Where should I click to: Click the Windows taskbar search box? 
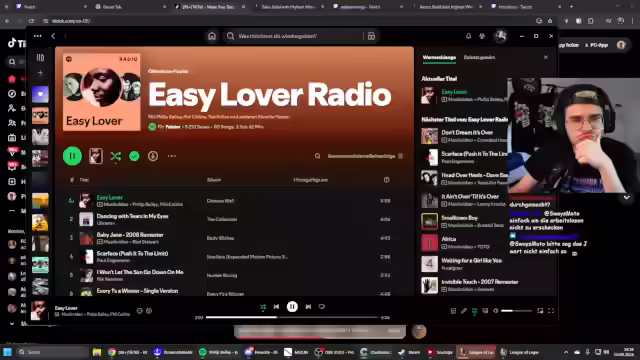click(52, 352)
